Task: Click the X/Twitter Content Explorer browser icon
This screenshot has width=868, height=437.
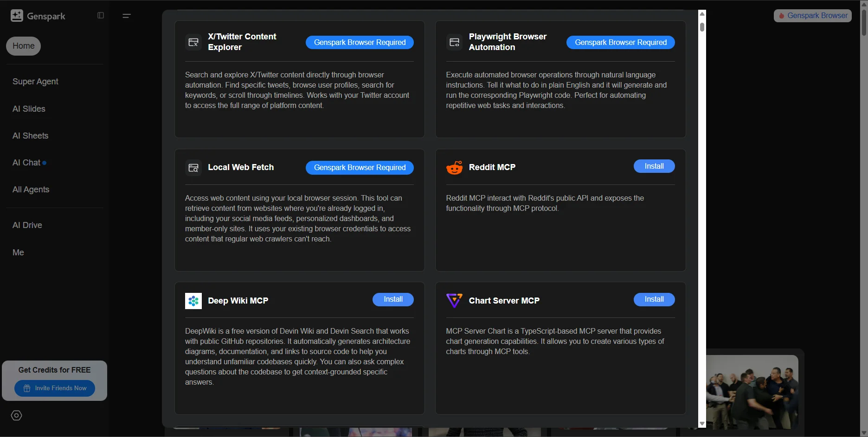Action: 193,42
